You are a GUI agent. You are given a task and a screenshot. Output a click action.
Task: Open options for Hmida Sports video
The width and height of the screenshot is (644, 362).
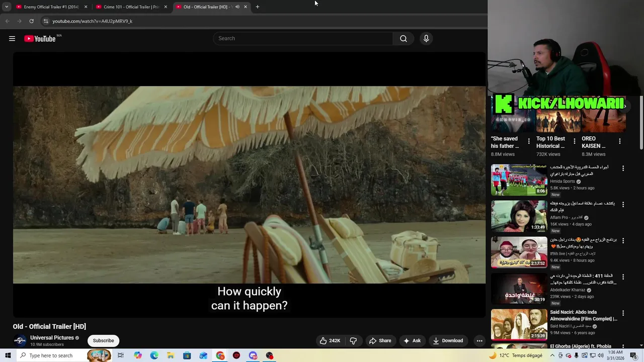[623, 168]
